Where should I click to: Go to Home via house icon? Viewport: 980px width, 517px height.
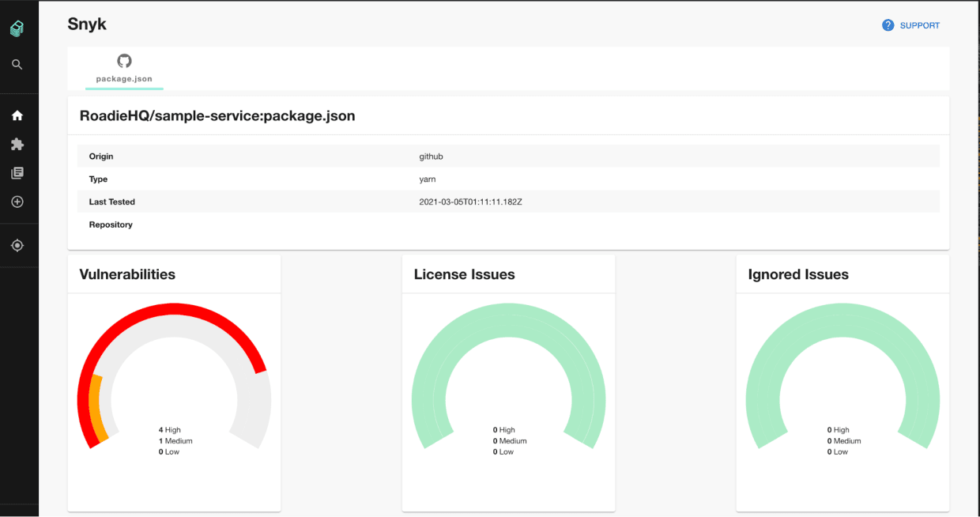tap(17, 115)
